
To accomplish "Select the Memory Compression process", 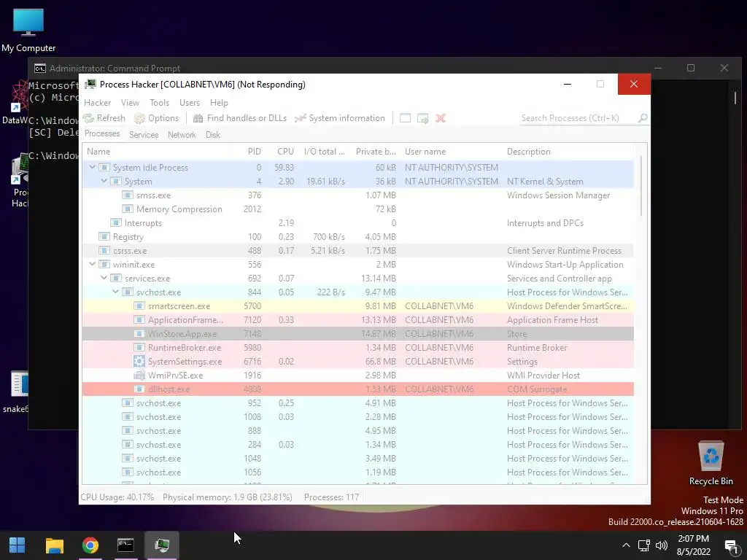I will (x=358, y=209).
